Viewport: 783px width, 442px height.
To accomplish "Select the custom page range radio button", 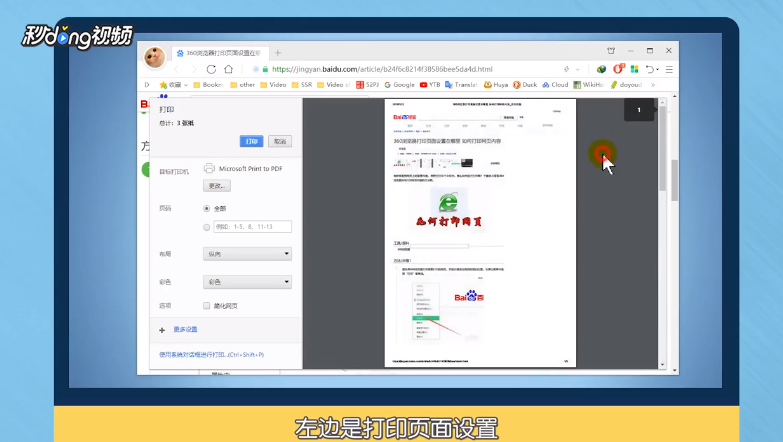I will pos(207,227).
